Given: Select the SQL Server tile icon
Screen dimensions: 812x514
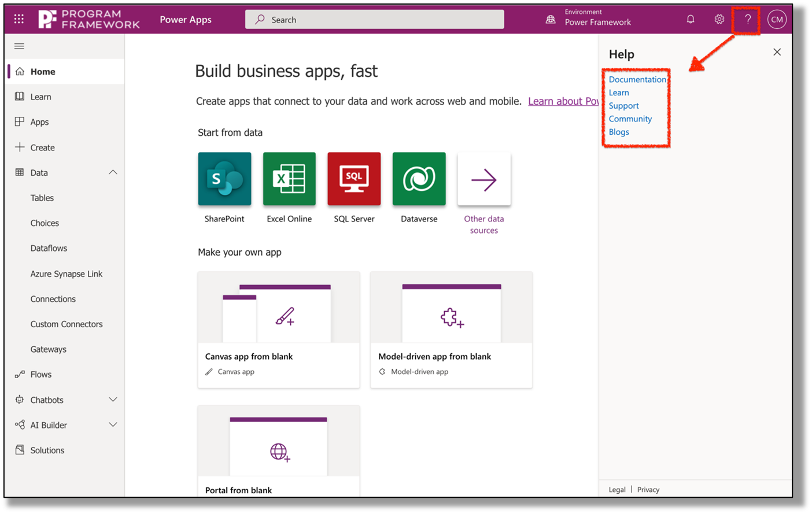Looking at the screenshot, I should (x=354, y=179).
